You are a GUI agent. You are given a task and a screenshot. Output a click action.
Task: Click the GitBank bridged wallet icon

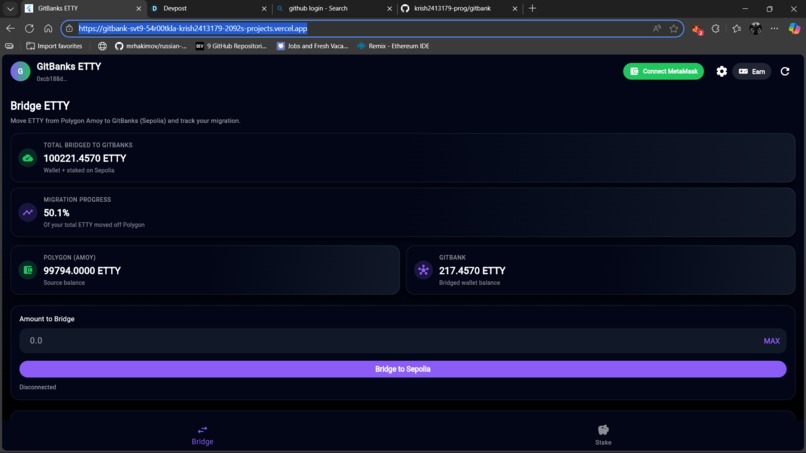point(423,270)
